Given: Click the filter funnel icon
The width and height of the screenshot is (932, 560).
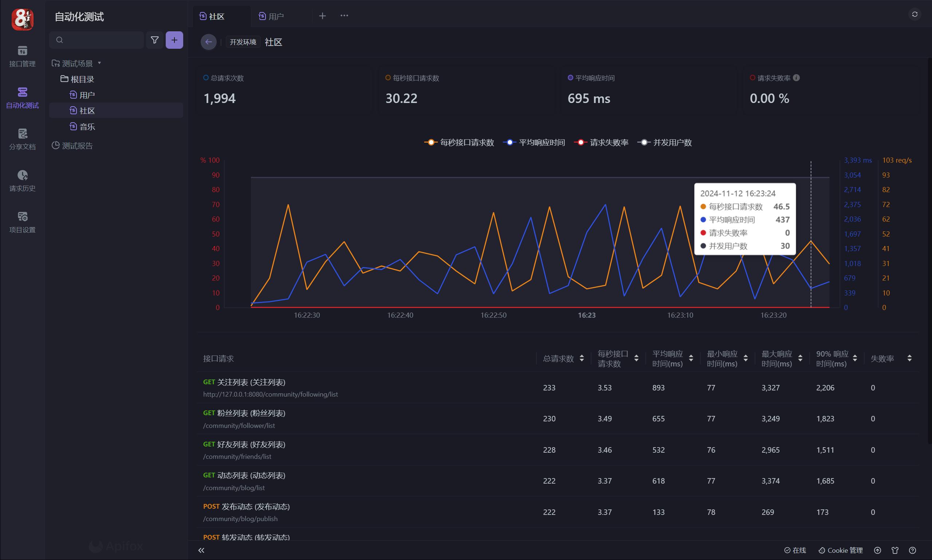Looking at the screenshot, I should [154, 40].
